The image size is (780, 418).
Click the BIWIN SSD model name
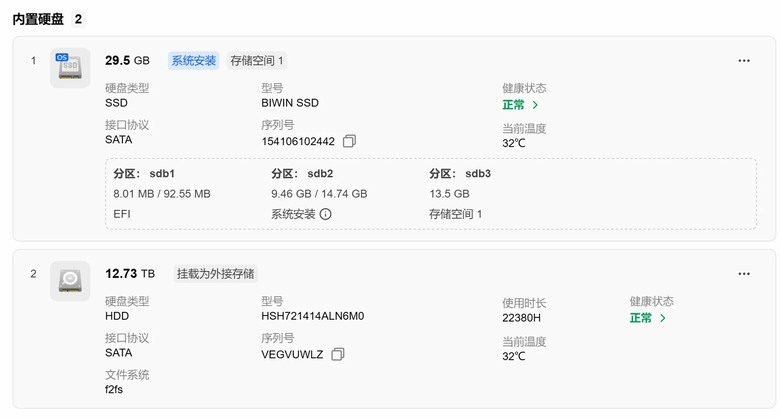pyautogui.click(x=290, y=103)
